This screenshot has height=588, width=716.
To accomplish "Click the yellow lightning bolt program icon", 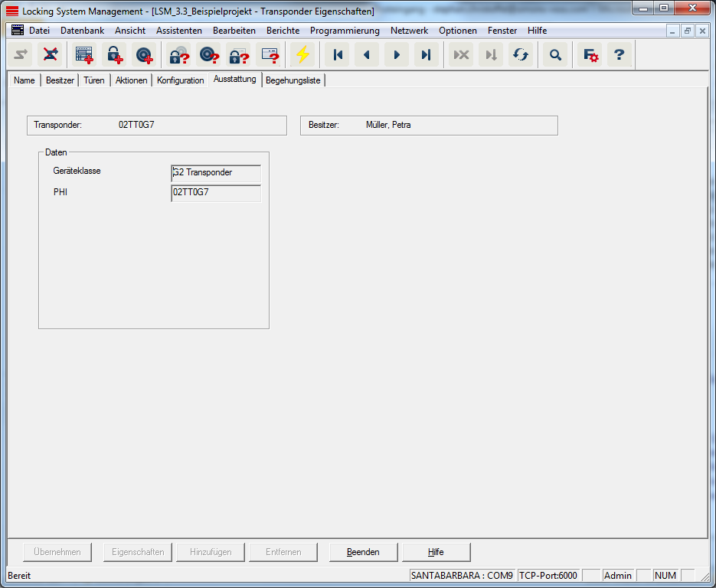I will (303, 55).
